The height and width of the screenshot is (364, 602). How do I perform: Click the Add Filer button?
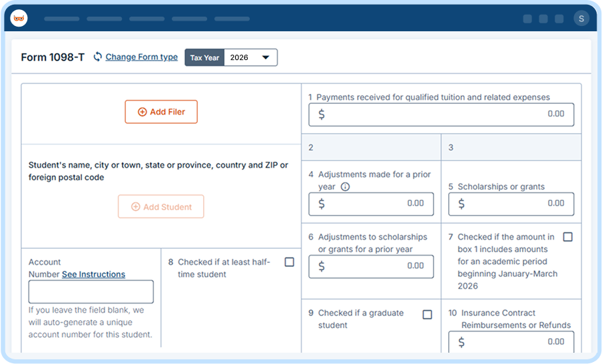pos(161,112)
